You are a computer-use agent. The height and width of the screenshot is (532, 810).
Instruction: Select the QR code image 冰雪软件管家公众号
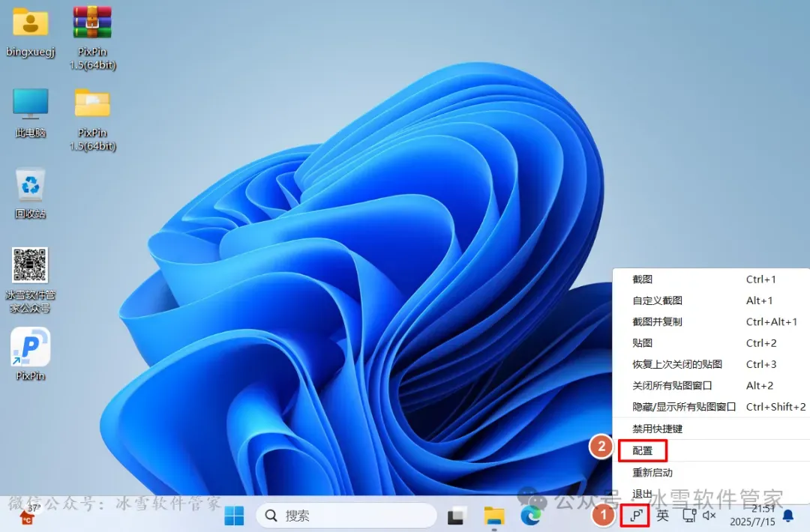(30, 265)
